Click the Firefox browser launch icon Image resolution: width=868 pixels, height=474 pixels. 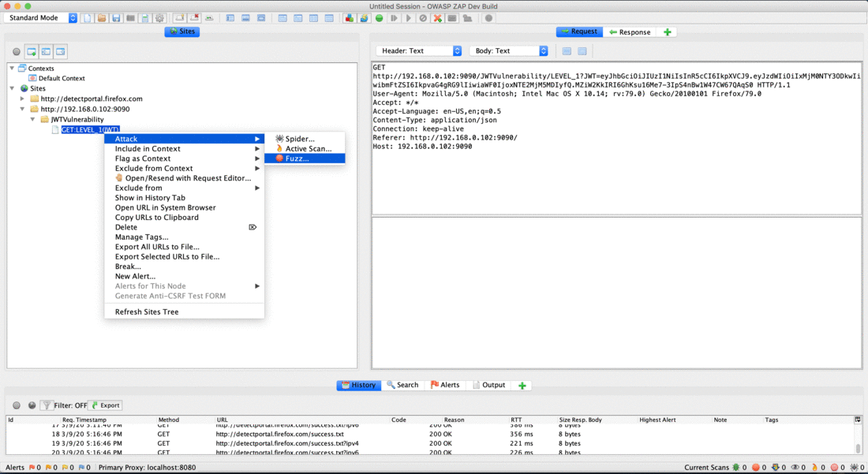363,17
